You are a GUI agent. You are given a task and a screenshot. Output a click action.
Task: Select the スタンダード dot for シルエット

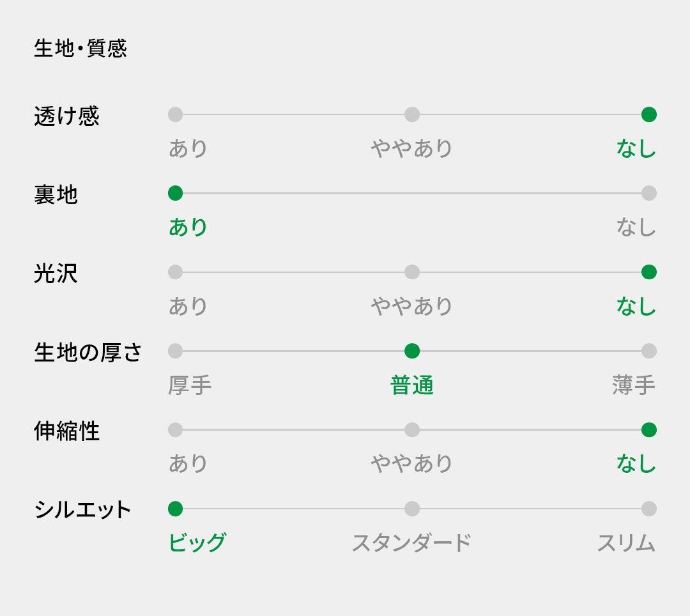point(412,509)
